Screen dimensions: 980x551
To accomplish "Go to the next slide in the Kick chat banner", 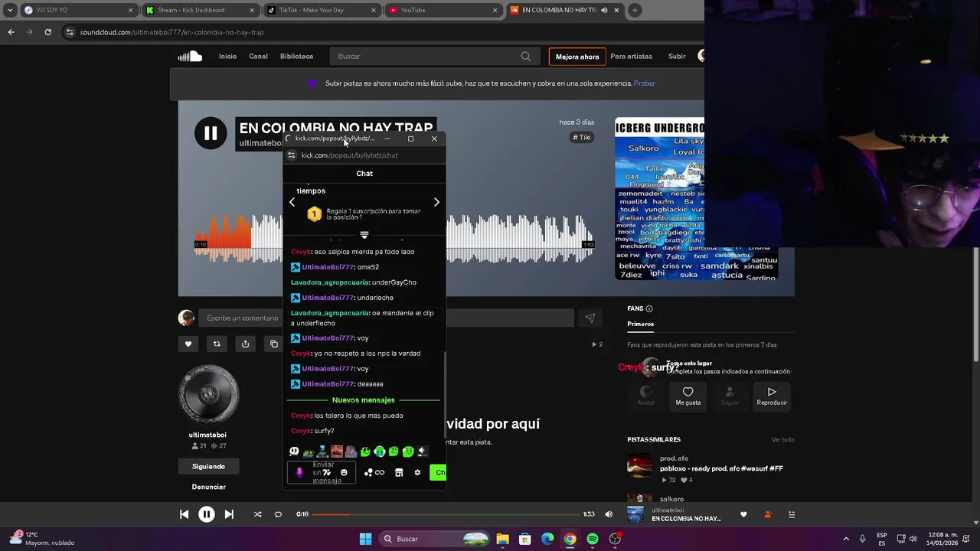I will pos(436,202).
